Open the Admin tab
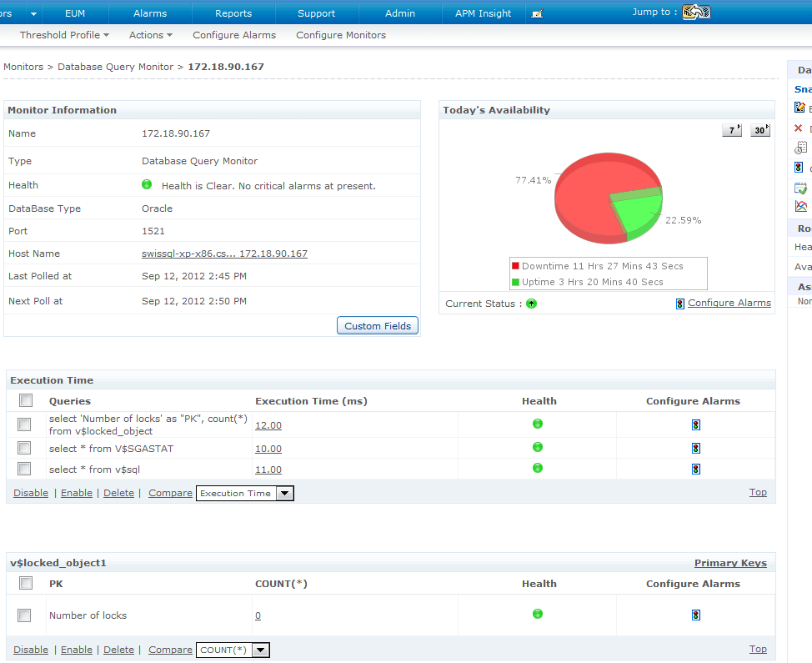 (x=400, y=13)
